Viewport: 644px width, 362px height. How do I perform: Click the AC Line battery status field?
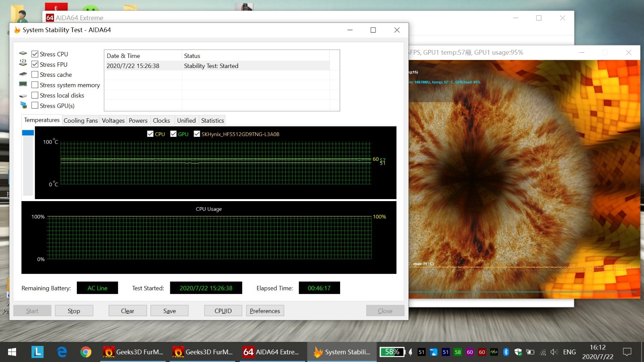(97, 288)
